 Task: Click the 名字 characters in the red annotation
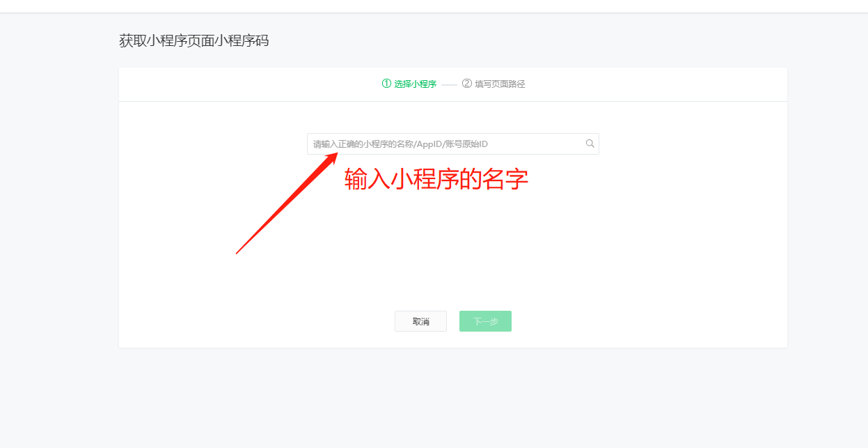pyautogui.click(x=505, y=179)
